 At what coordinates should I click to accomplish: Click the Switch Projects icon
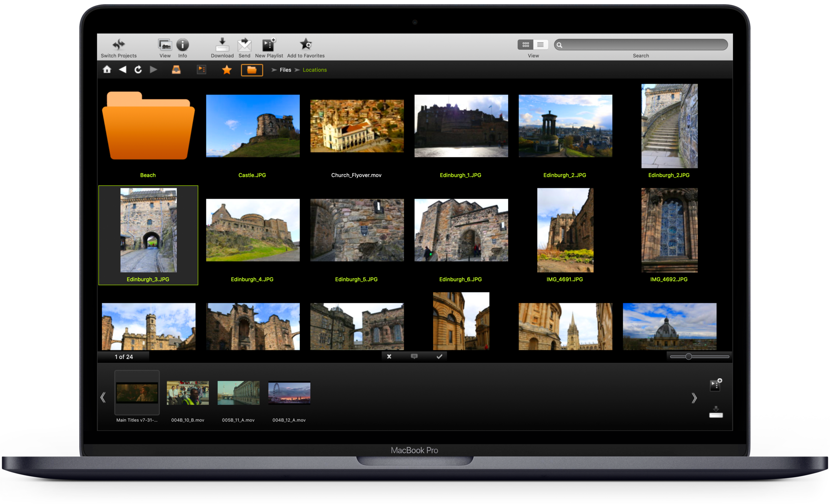(119, 45)
